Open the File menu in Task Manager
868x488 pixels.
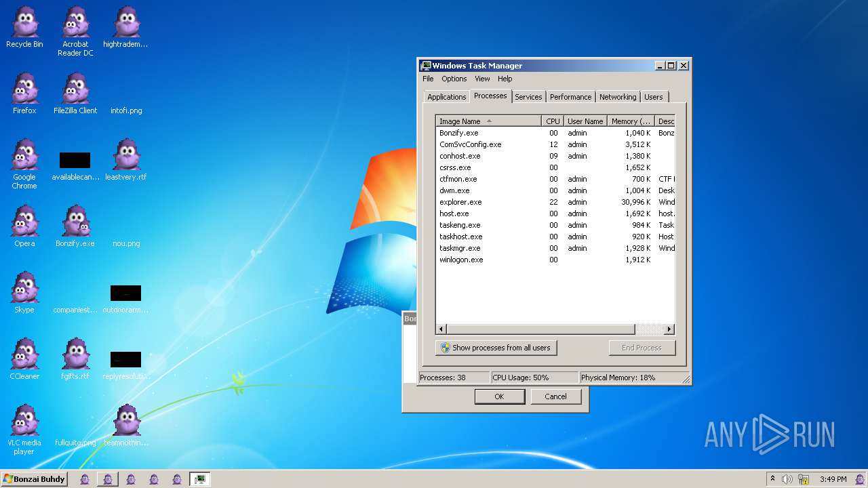pos(428,79)
